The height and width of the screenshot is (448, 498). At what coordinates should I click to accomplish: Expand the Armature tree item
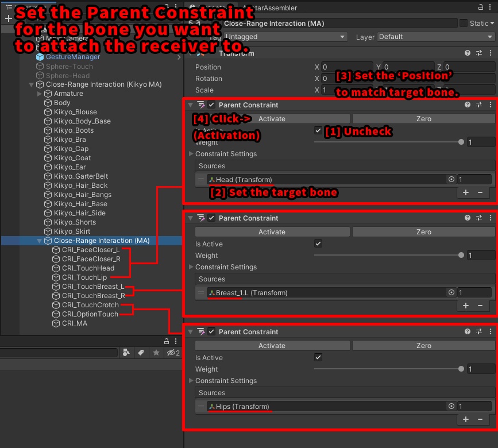point(39,94)
